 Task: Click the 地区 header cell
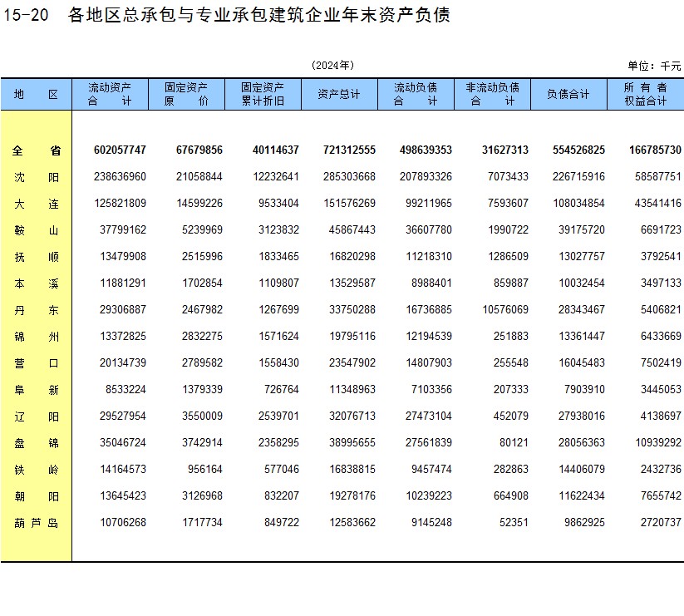pyautogui.click(x=36, y=94)
